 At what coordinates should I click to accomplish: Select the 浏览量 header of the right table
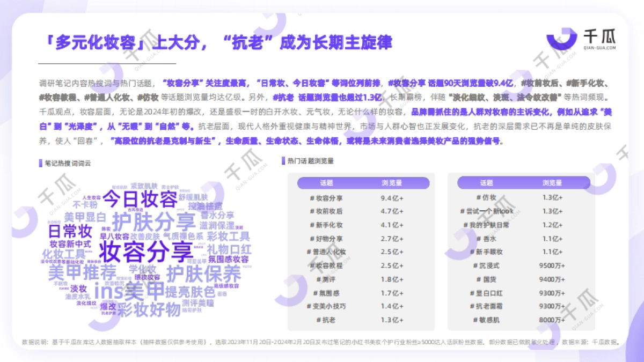[x=554, y=182]
